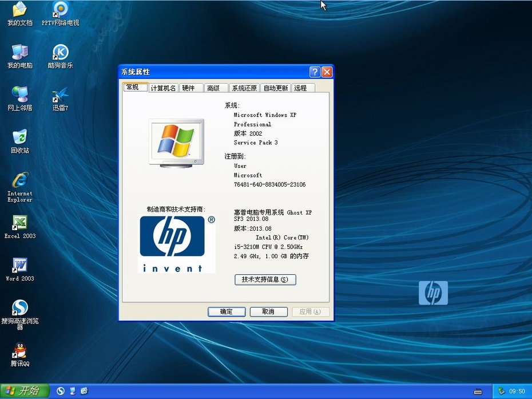Open the 硬件 tab

click(x=191, y=88)
